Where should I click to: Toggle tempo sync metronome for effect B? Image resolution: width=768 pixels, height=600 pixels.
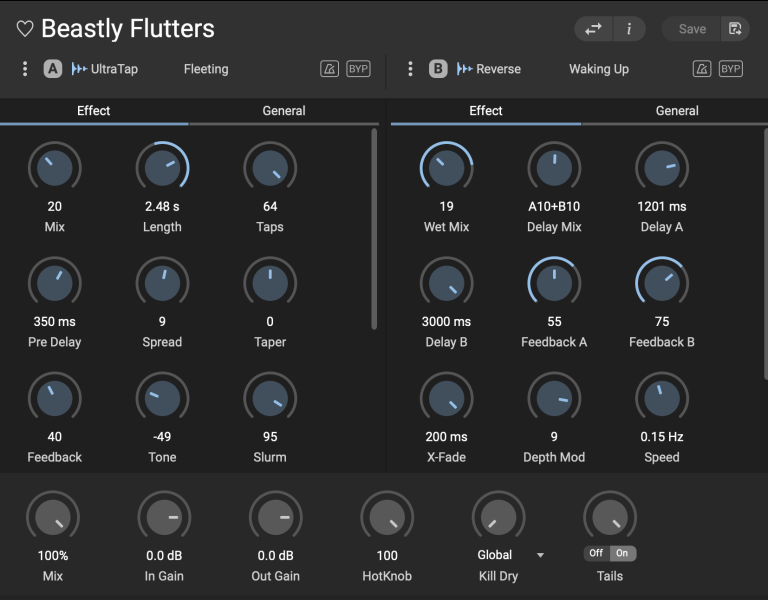click(x=701, y=69)
